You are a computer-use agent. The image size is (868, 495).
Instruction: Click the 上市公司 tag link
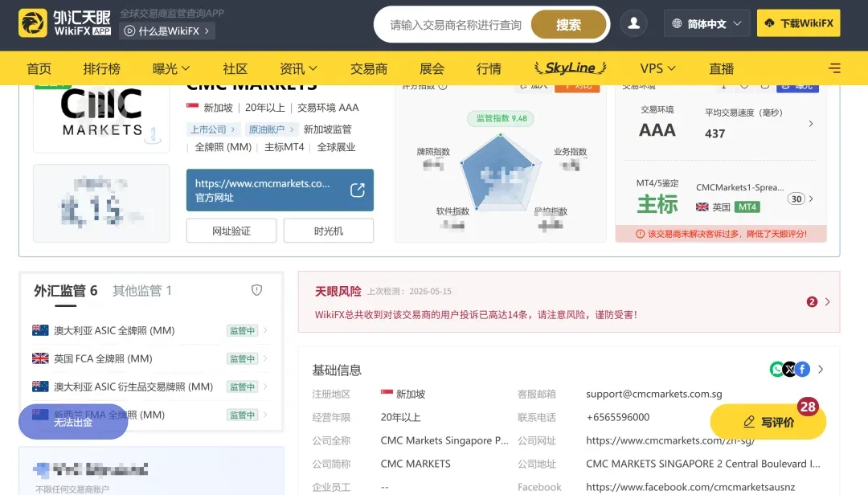click(212, 129)
